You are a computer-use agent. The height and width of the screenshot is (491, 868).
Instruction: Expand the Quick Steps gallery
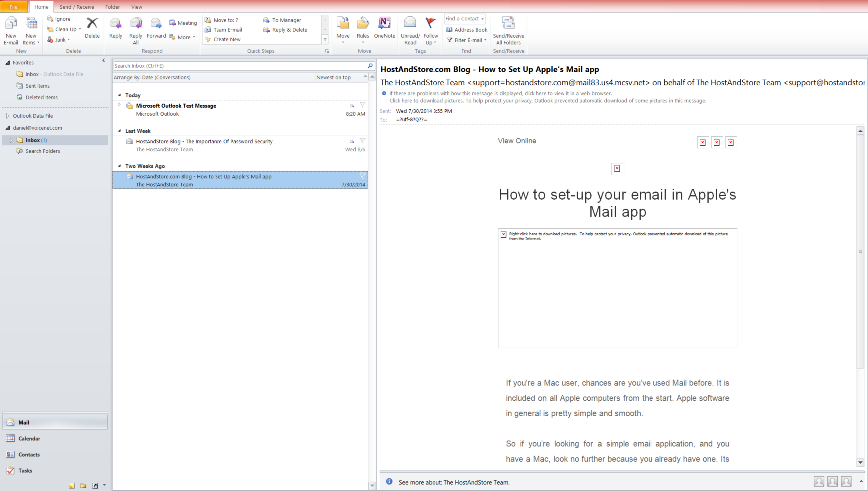tap(325, 40)
